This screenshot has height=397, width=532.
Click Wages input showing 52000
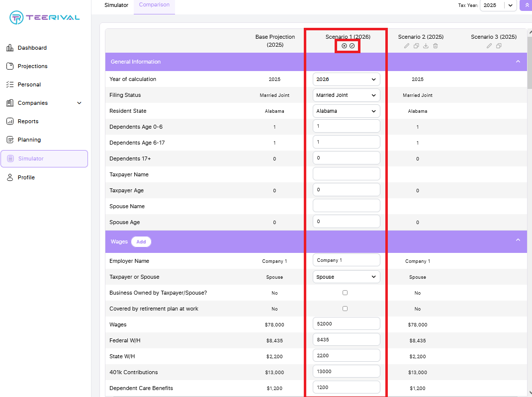[x=346, y=324]
